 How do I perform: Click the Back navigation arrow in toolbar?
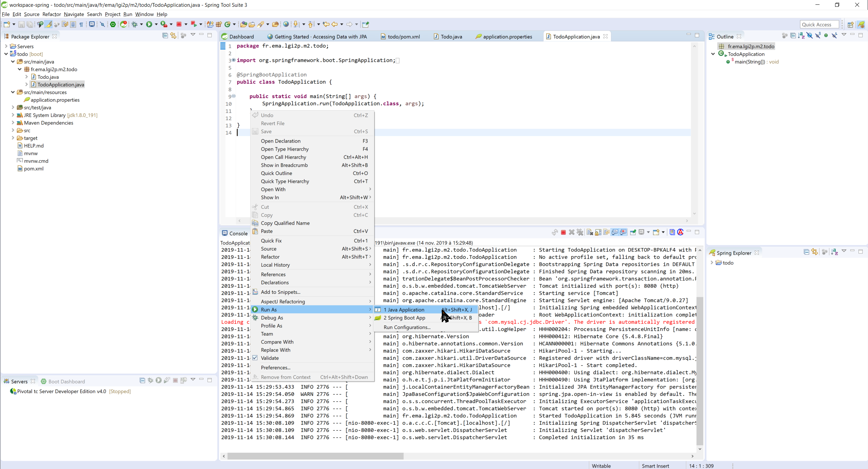(x=335, y=24)
